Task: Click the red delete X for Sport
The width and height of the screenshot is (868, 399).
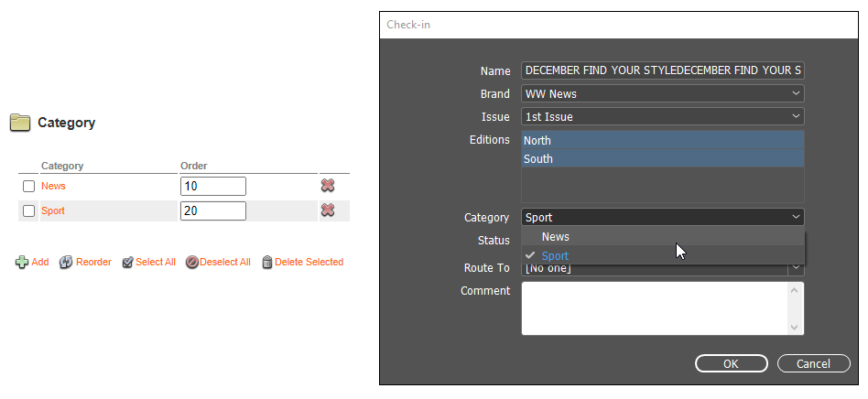Action: tap(328, 210)
